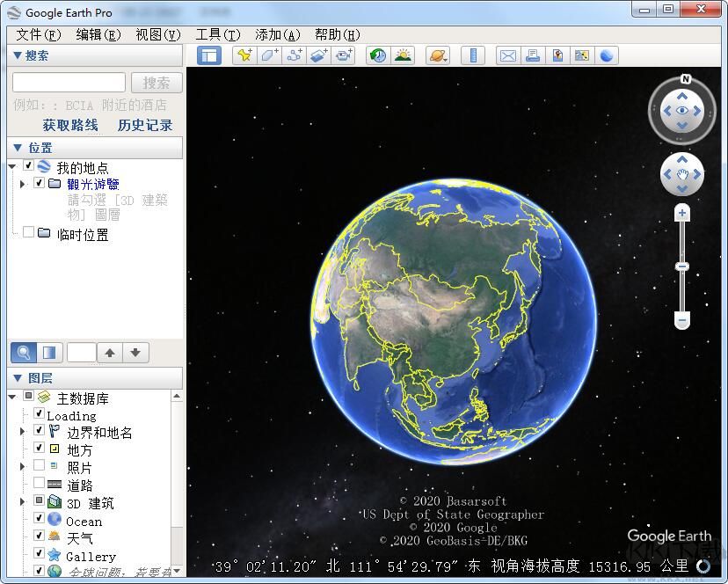
Task: Select the Add Path tool
Action: (292, 55)
